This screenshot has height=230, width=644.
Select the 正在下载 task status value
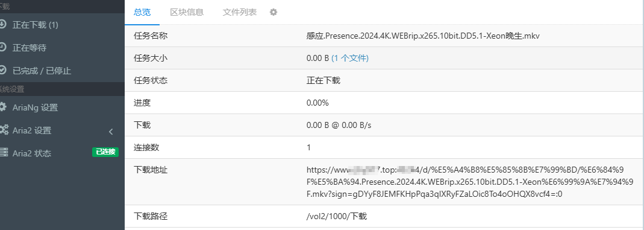[x=324, y=81]
